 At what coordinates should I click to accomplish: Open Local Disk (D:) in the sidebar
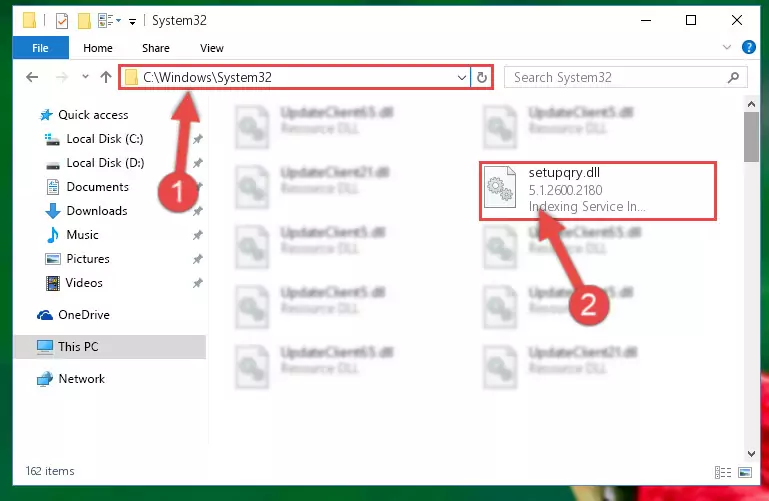tap(105, 163)
